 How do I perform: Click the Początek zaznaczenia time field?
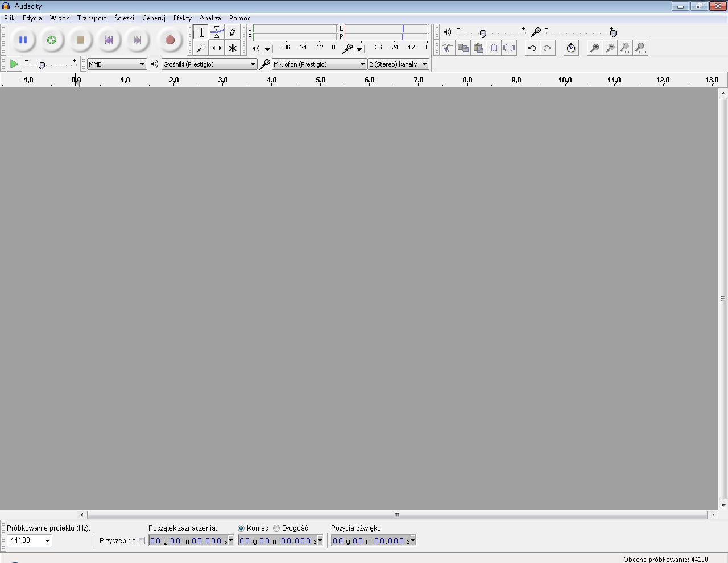[x=191, y=541]
